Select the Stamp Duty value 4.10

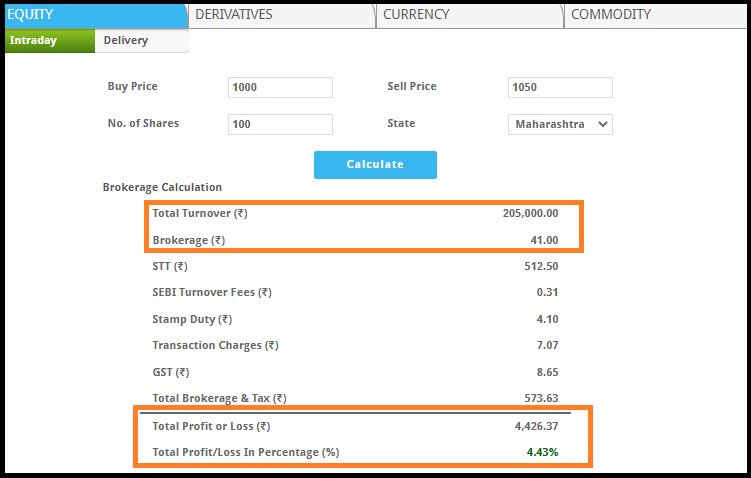tap(547, 319)
